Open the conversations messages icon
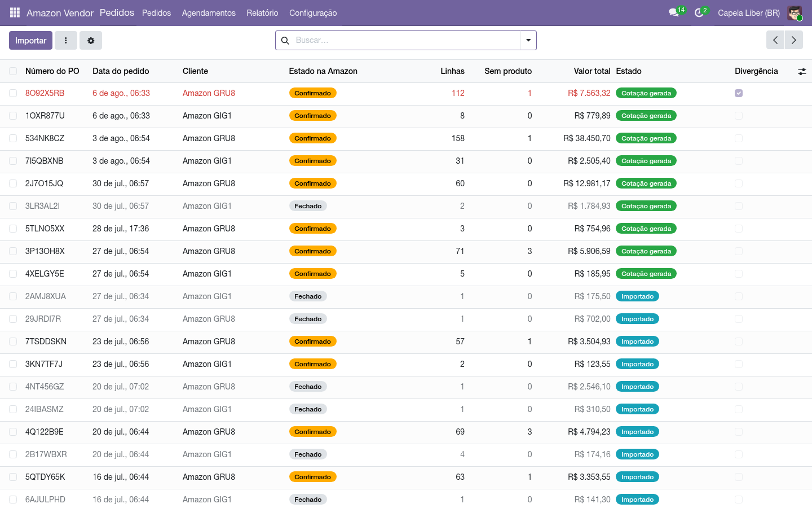This screenshot has width=812, height=508. (674, 12)
